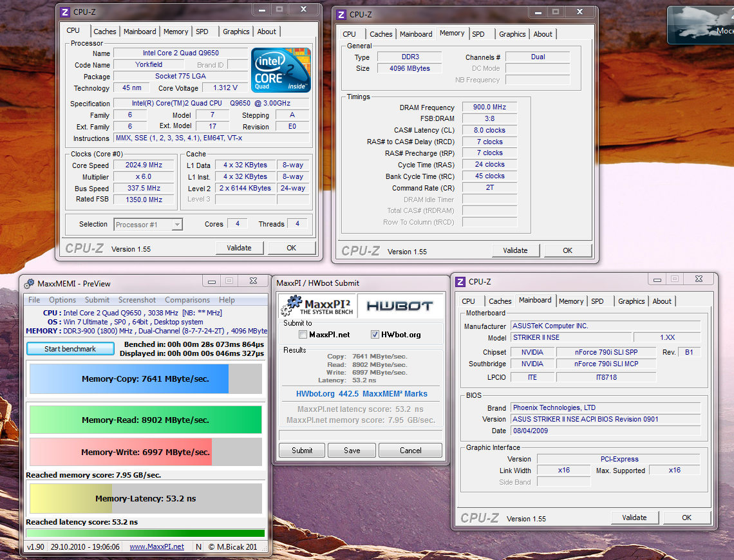Click the CAS# Latency 8.0 clocks value
Viewport: 734px width, 560px height.
(x=489, y=130)
